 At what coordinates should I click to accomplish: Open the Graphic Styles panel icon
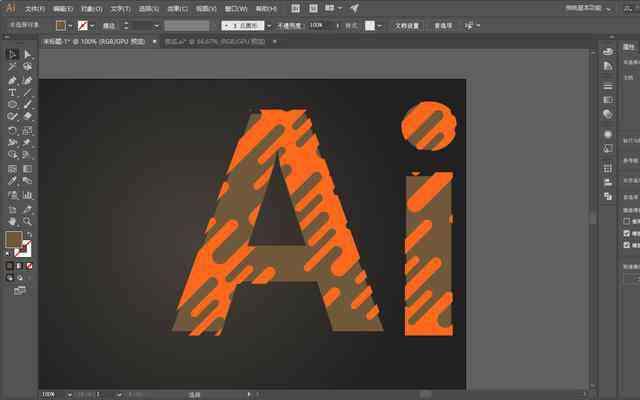pos(608,148)
